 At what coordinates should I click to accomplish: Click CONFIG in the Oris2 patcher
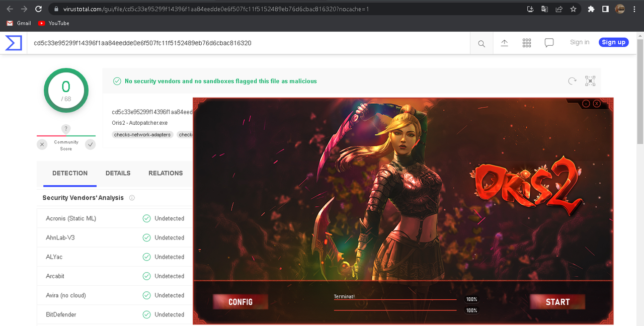[240, 302]
